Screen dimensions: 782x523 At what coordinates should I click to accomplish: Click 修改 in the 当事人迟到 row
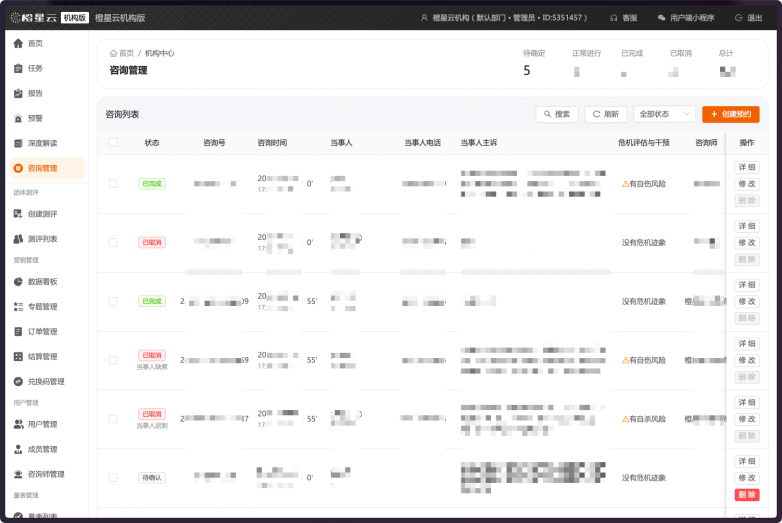(747, 419)
